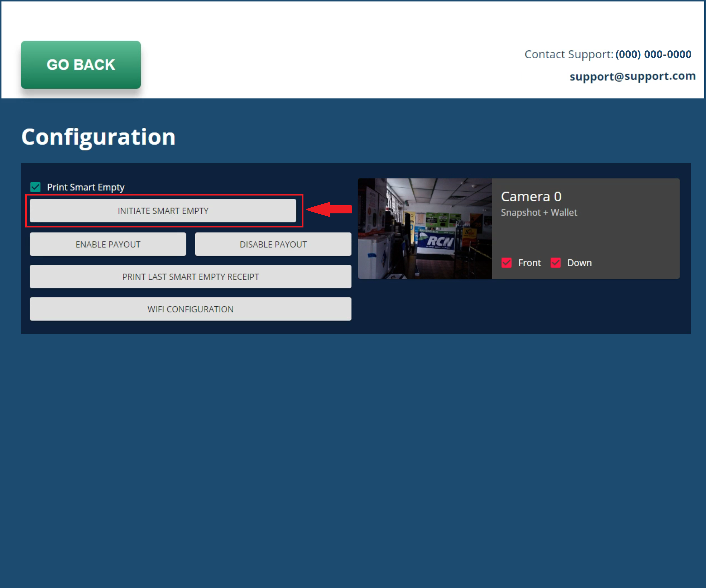
Task: Click the Configuration heading
Action: pyautogui.click(x=99, y=137)
